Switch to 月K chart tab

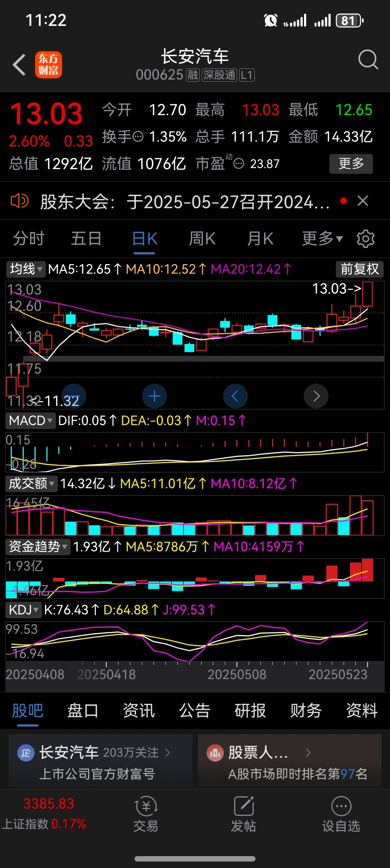click(260, 239)
